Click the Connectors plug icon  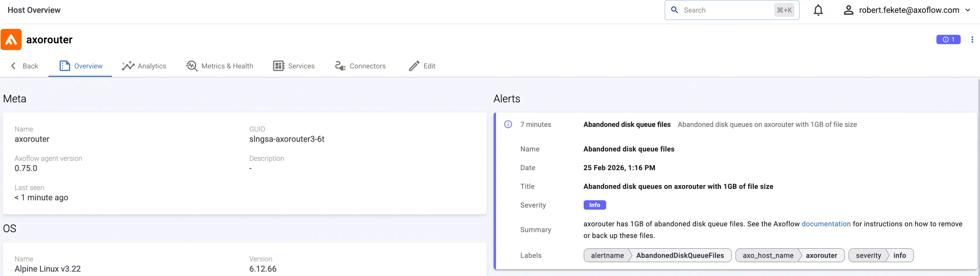tap(340, 66)
